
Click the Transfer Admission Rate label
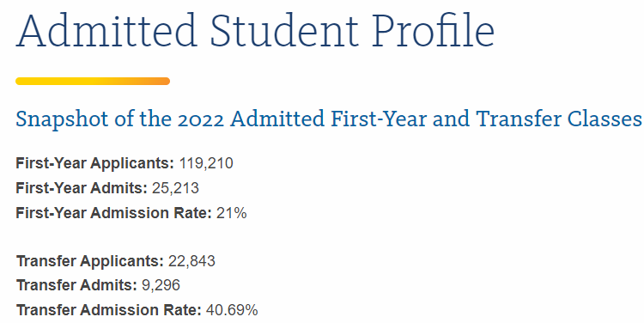point(109,310)
